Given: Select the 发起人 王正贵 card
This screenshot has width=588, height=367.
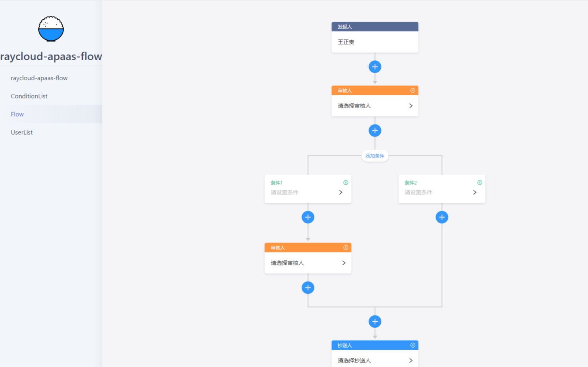Looking at the screenshot, I should click(375, 42).
